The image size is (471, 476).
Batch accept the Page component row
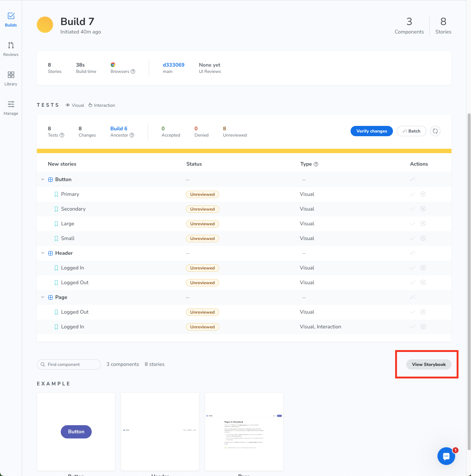[412, 297]
